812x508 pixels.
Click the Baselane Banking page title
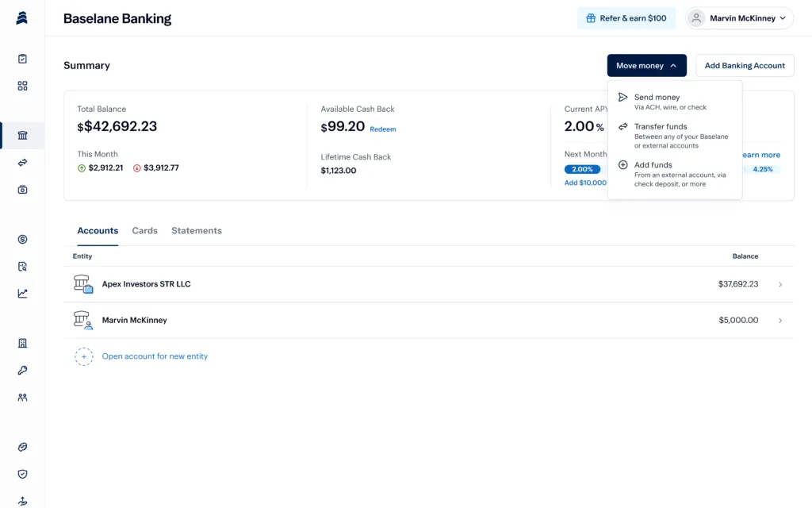[117, 18]
